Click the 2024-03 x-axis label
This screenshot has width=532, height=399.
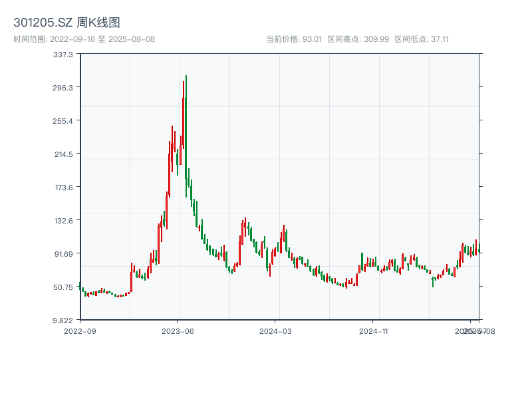tap(275, 331)
